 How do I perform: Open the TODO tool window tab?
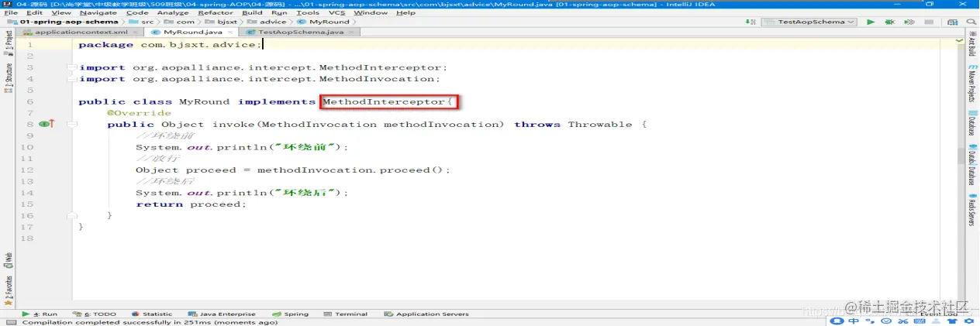click(x=95, y=314)
